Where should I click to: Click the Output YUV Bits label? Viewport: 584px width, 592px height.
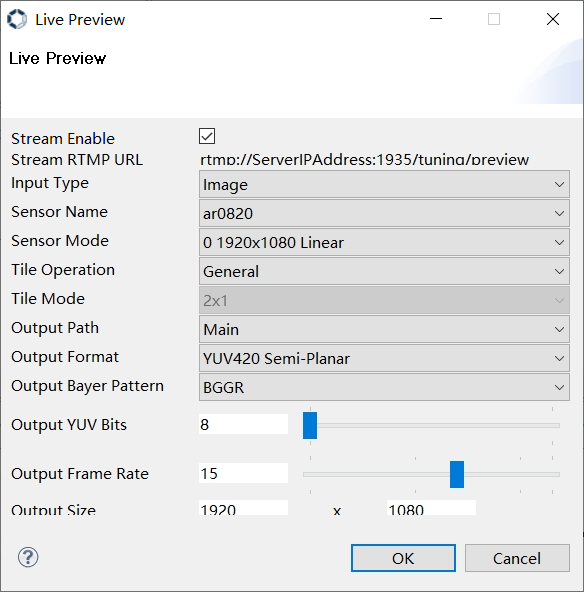69,425
